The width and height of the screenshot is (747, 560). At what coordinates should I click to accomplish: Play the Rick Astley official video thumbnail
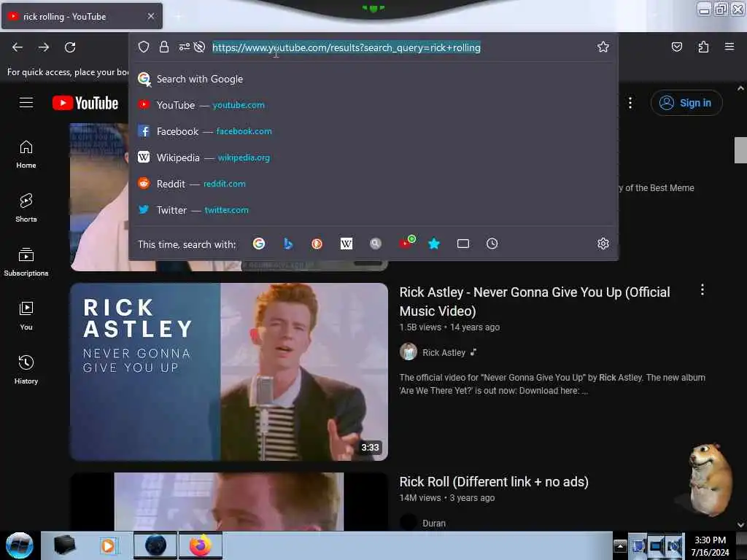point(229,372)
